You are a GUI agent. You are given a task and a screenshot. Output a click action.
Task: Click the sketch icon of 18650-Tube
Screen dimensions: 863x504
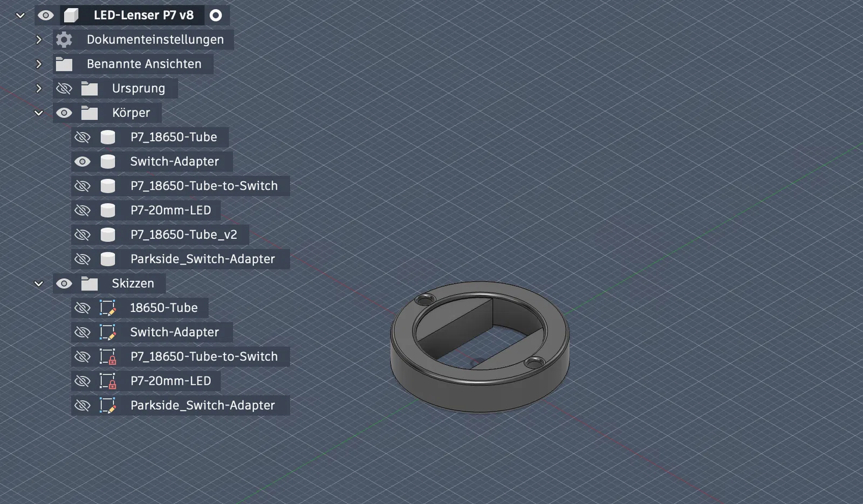pos(108,308)
